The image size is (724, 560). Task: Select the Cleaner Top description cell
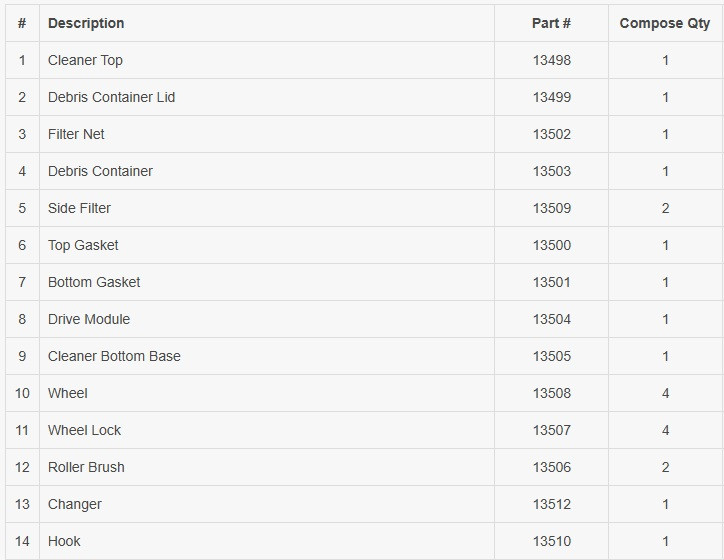tap(85, 60)
